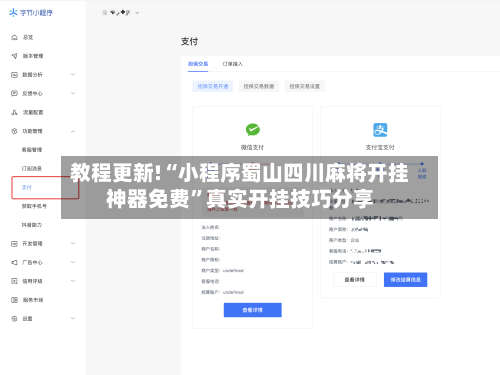Open the mini program switcher dropdown arrow

pyautogui.click(x=137, y=13)
